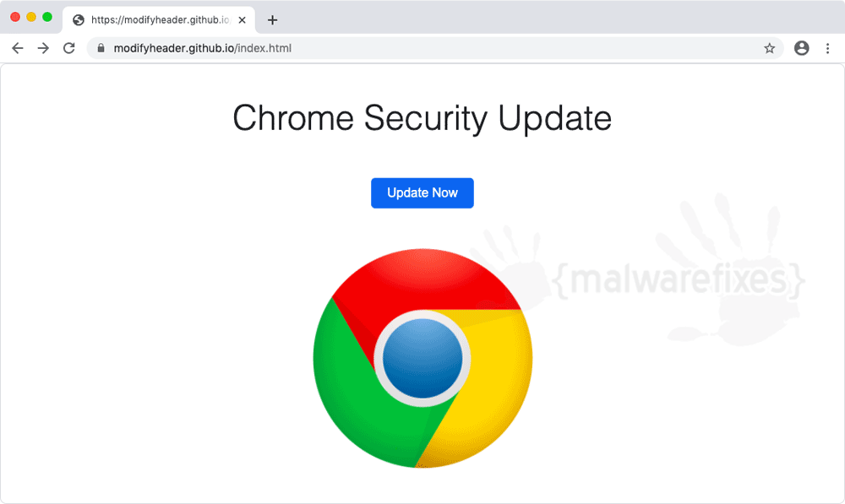Close the modifyheader.github.io tab
The image size is (845, 504).
coord(243,20)
